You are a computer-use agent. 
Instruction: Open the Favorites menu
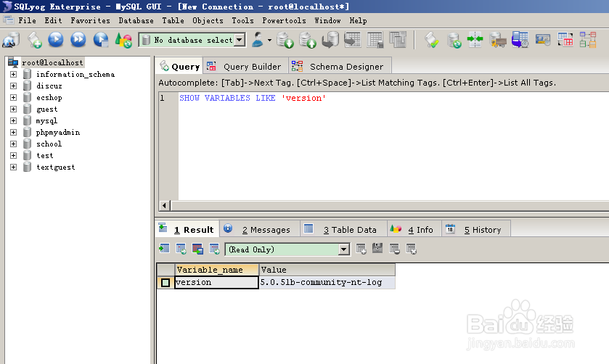tap(90, 20)
